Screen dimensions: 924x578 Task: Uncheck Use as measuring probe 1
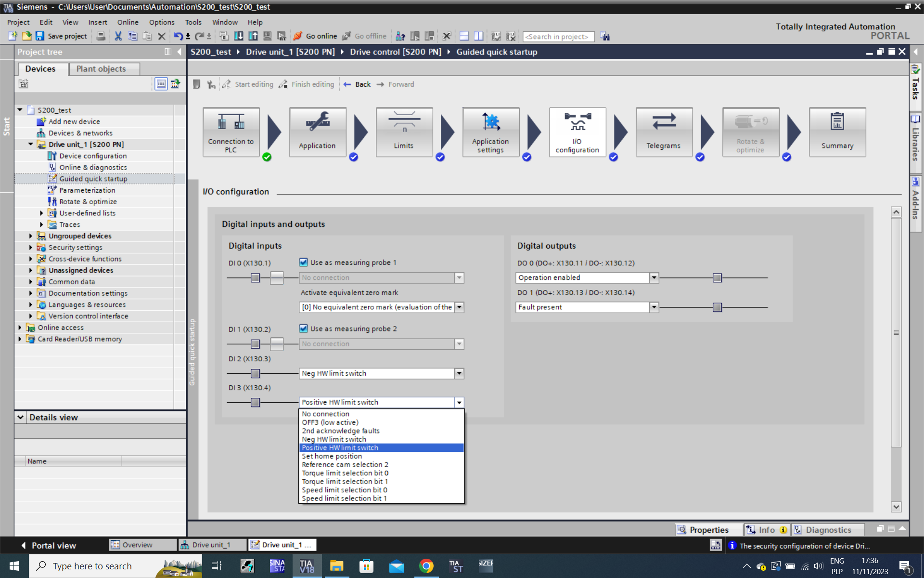[x=304, y=263]
